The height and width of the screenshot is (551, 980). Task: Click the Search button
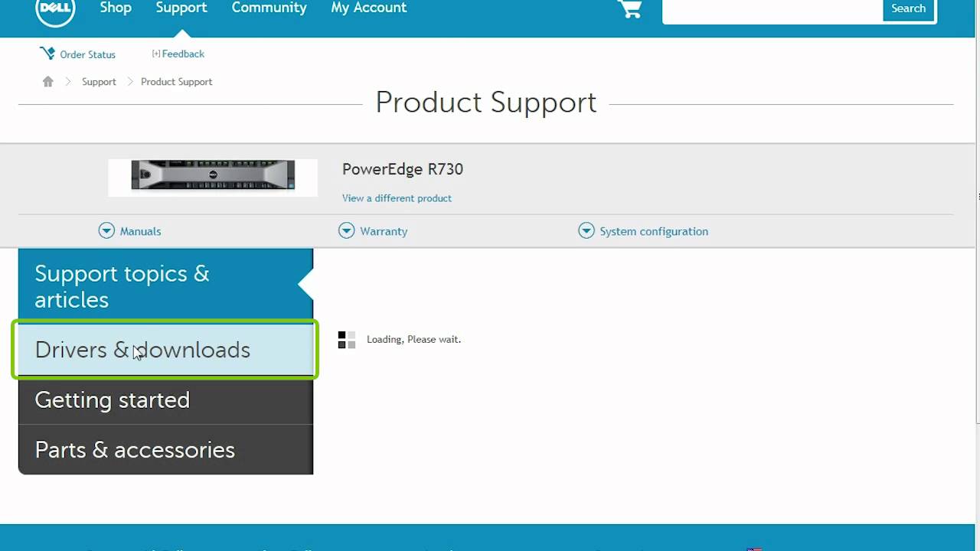(909, 9)
